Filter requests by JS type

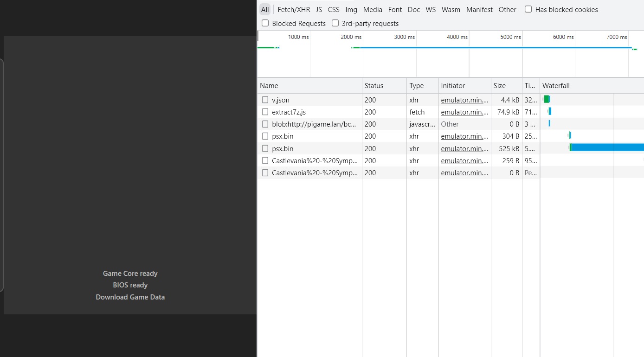pyautogui.click(x=319, y=9)
